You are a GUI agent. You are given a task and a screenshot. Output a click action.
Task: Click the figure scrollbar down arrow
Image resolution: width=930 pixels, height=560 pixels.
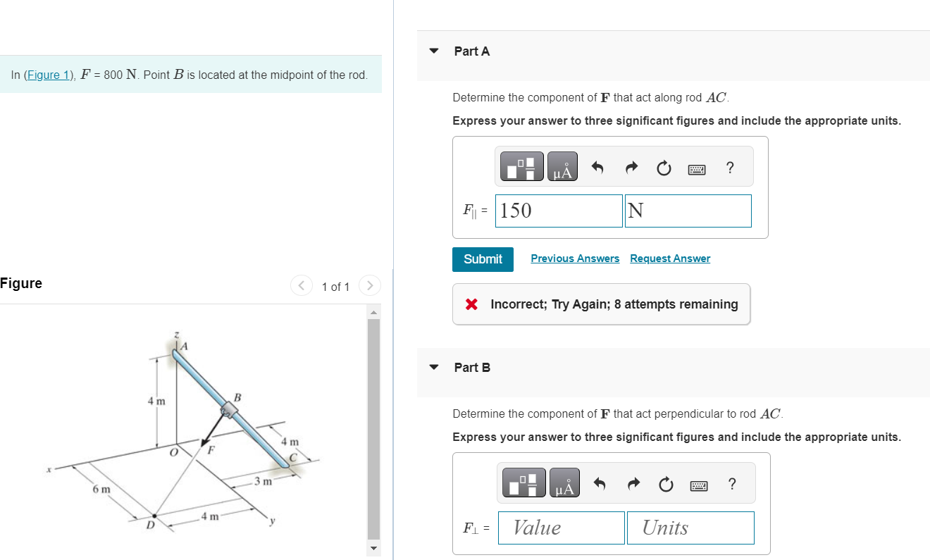click(373, 549)
